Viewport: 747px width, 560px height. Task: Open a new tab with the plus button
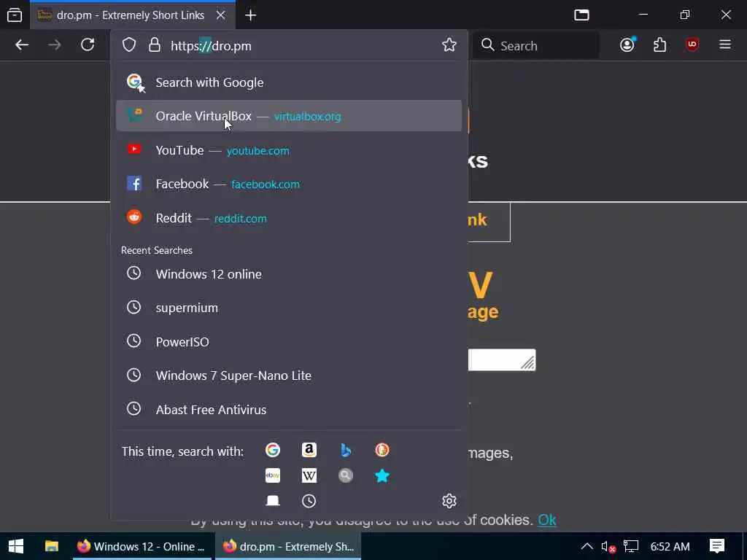pos(251,15)
